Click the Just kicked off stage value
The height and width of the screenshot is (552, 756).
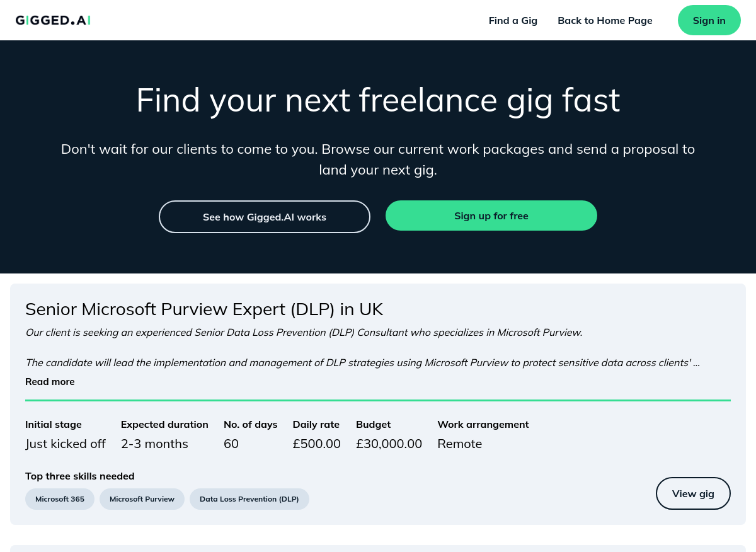point(66,444)
